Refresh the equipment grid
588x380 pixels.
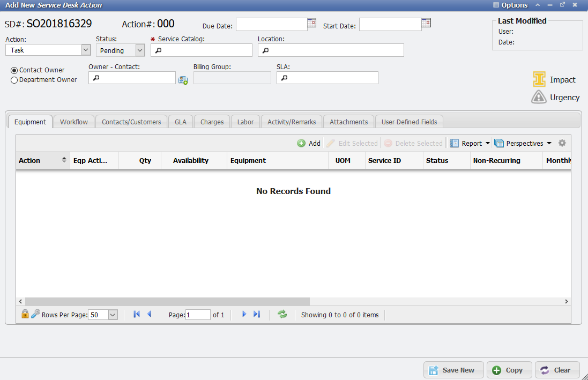click(282, 315)
